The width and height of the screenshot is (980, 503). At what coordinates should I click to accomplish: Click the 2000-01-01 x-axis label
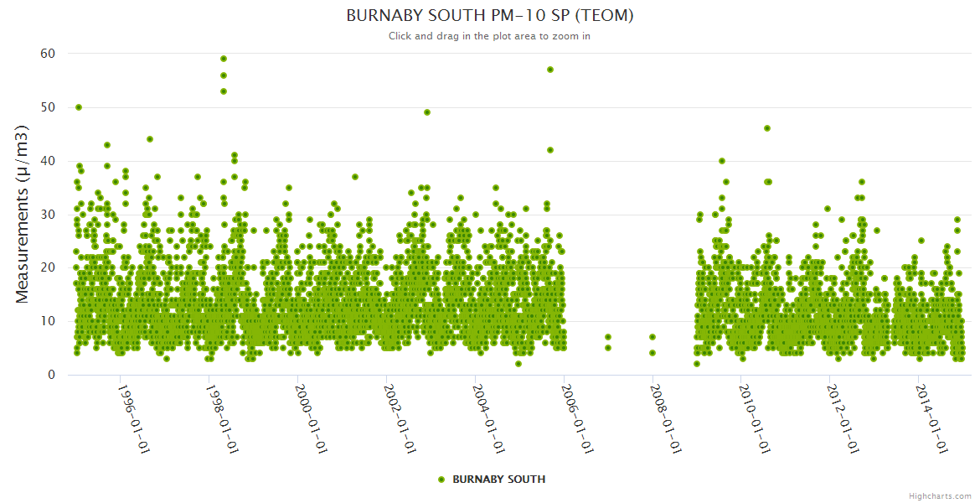click(311, 419)
